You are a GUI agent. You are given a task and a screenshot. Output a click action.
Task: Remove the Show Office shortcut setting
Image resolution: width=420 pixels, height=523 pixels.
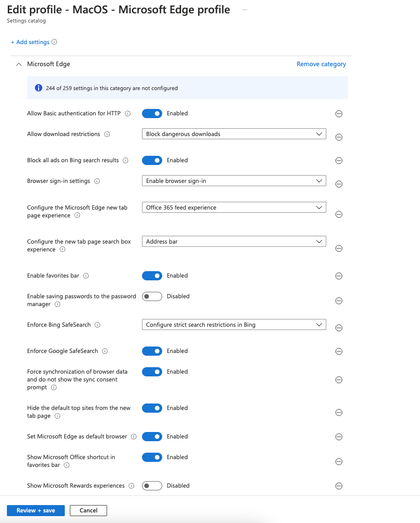[x=339, y=461]
